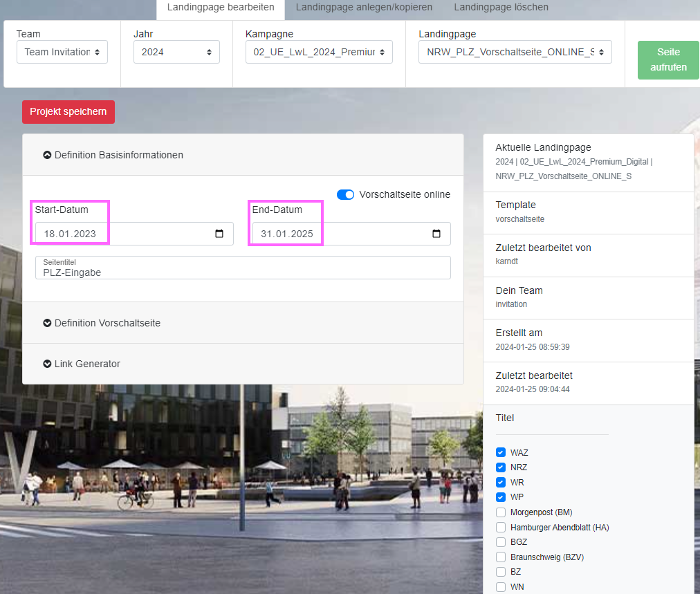Check the Hamburger Abendblatt (HA) checkbox
Viewport: 700px width, 594px height.
(501, 527)
